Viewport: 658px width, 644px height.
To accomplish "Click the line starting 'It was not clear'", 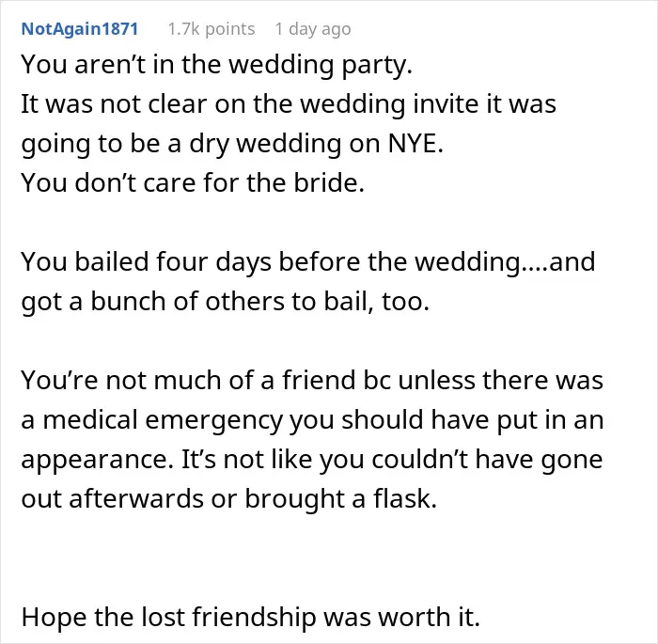I will (289, 103).
